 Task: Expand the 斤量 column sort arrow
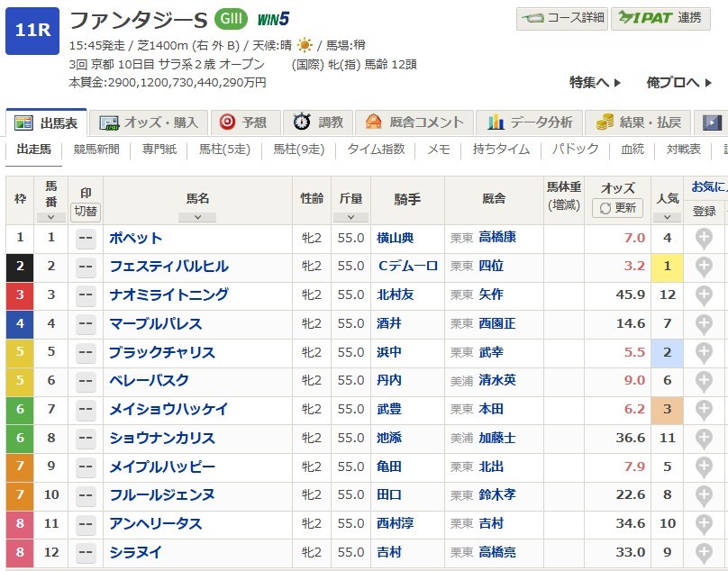coord(350,217)
